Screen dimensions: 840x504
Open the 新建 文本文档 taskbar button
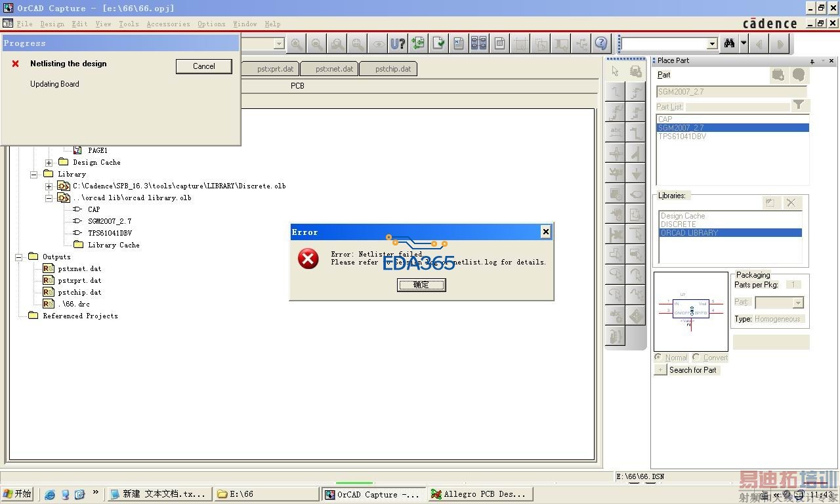(x=159, y=494)
